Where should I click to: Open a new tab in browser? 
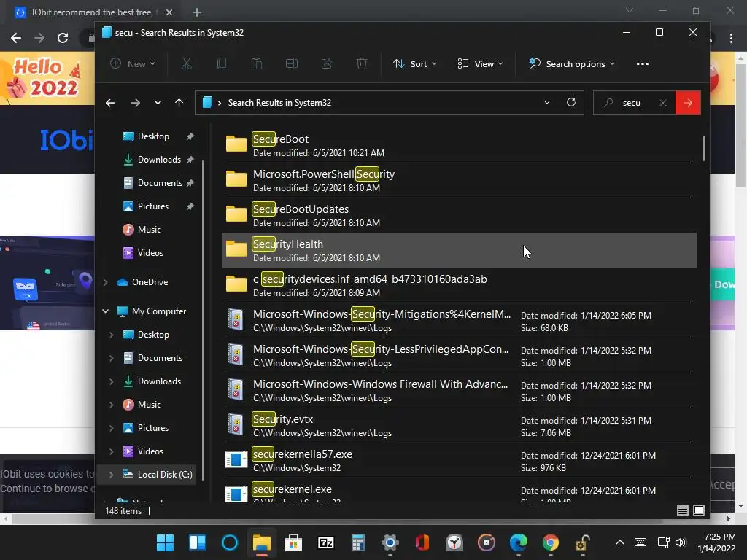pos(197,12)
